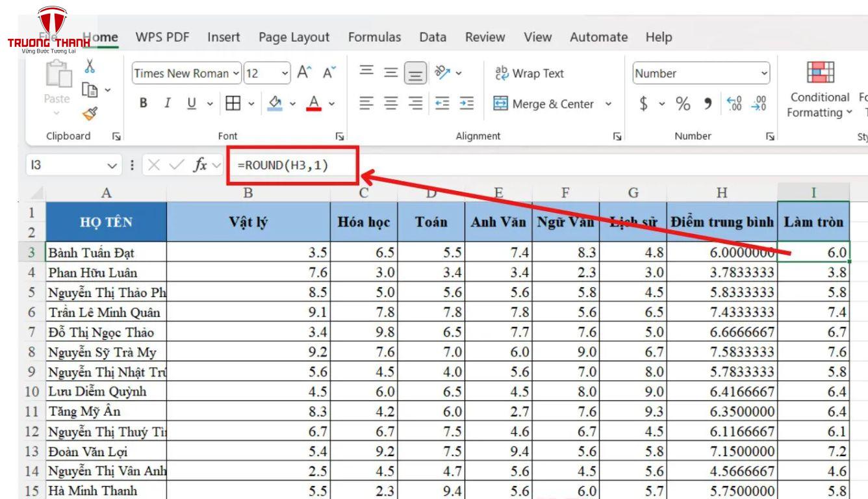Open the font name Times New Roman dropdown
This screenshot has width=868, height=499.
tap(236, 73)
